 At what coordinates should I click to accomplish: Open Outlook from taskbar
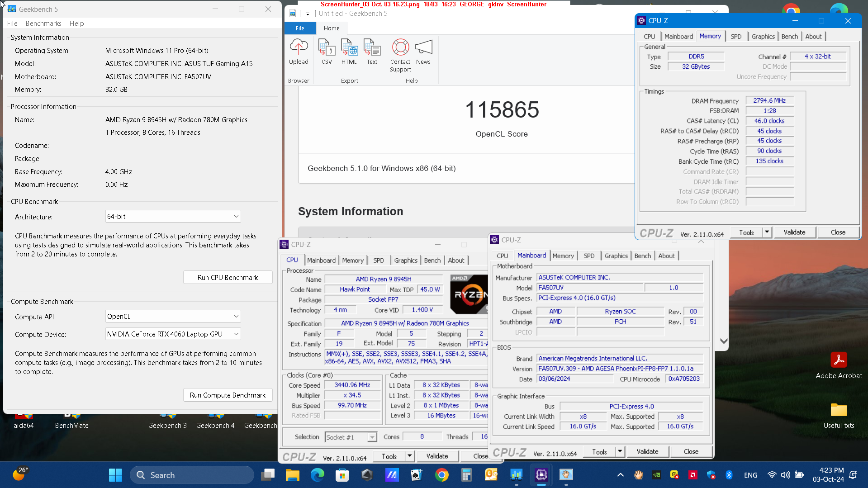pyautogui.click(x=491, y=475)
